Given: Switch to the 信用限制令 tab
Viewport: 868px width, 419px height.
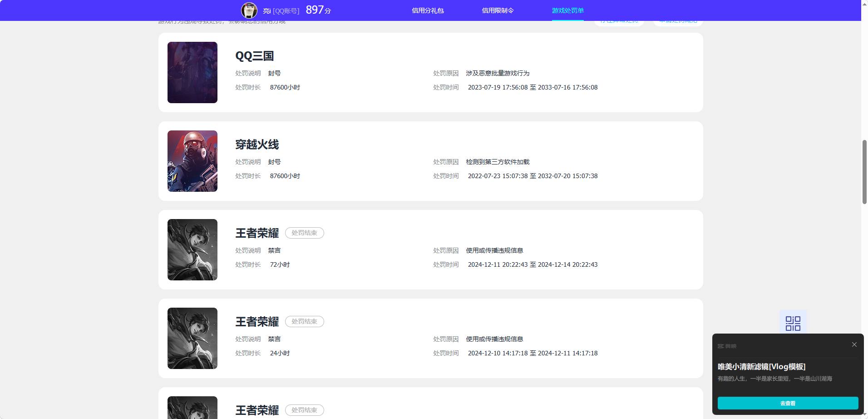Looking at the screenshot, I should (x=498, y=10).
